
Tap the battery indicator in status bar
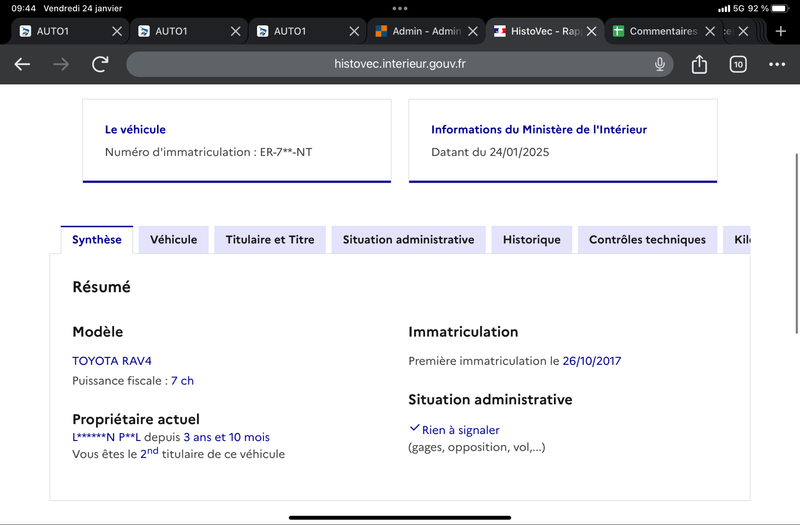[781, 8]
